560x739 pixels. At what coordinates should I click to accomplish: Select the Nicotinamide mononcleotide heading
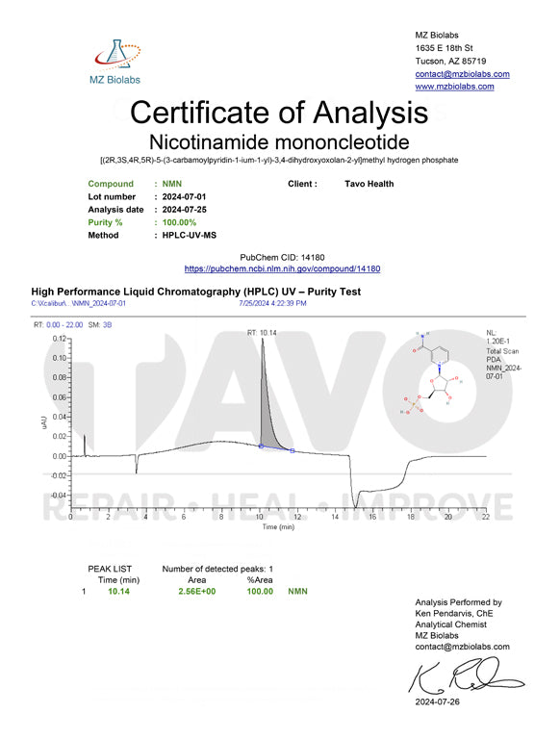tap(279, 141)
